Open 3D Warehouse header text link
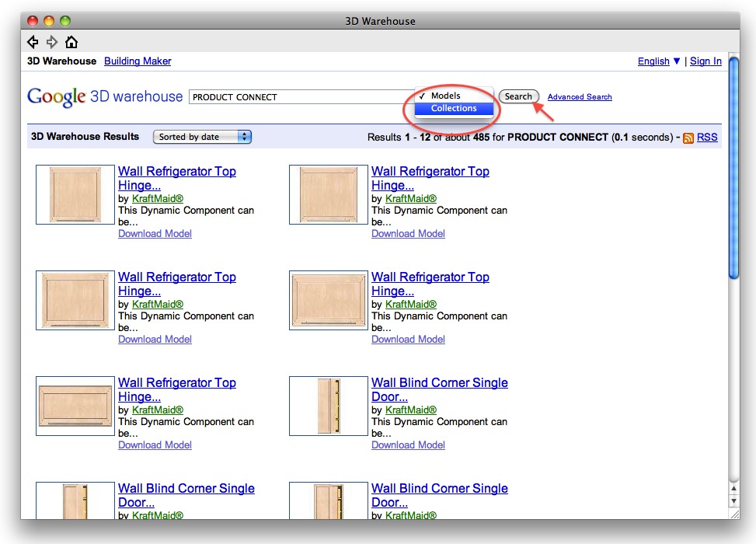Screen dimensions: 756x544 (x=61, y=61)
